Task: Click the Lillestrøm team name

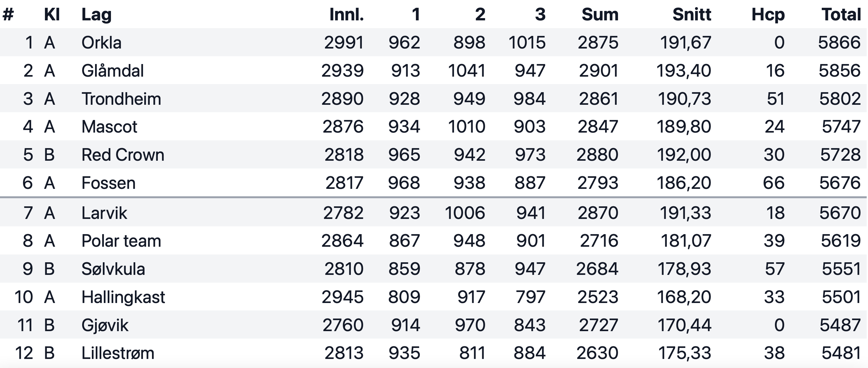Action: [118, 353]
